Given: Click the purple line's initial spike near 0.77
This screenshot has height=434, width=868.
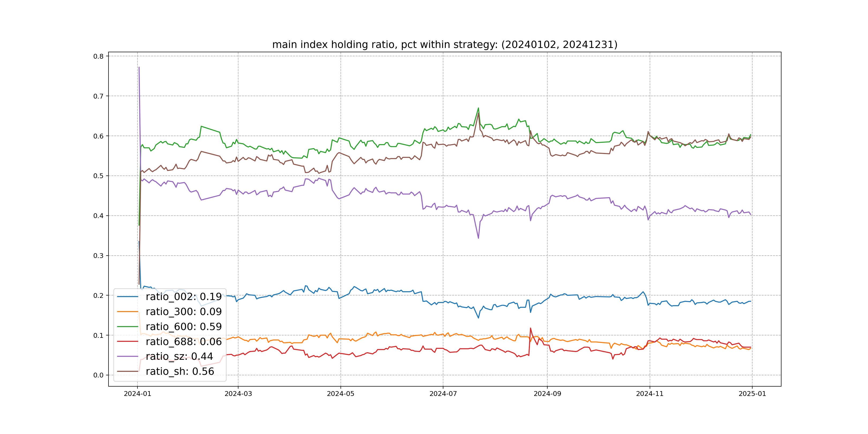Looking at the screenshot, I should pyautogui.click(x=139, y=68).
